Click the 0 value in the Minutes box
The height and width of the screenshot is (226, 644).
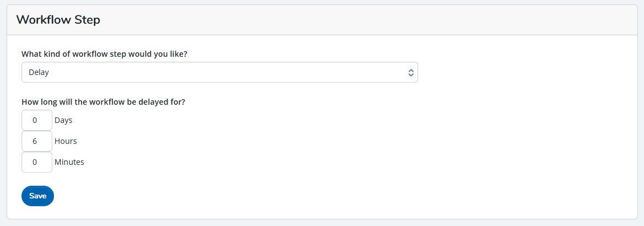[35, 162]
